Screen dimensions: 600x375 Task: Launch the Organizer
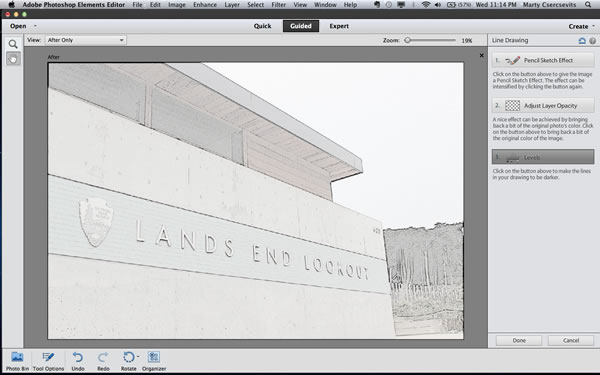(154, 357)
